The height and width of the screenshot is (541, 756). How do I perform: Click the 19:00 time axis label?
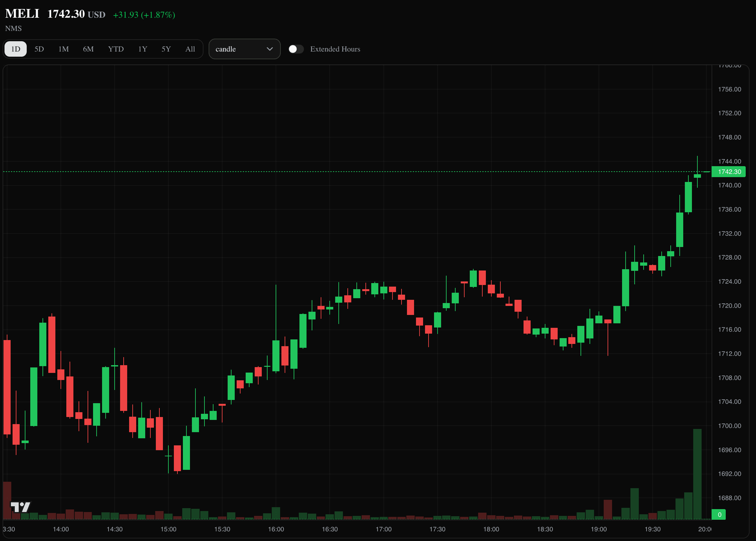(x=599, y=529)
